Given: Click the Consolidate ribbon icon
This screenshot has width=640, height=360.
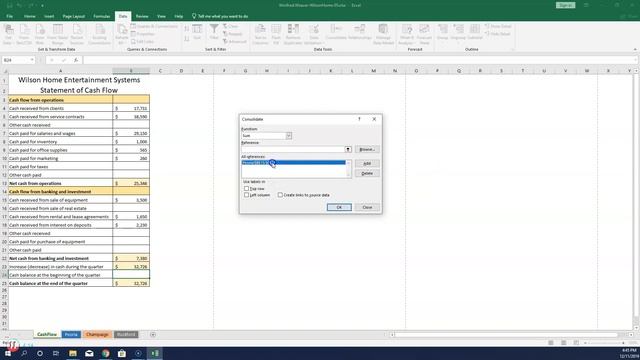Looking at the screenshot, I should click(336, 32).
